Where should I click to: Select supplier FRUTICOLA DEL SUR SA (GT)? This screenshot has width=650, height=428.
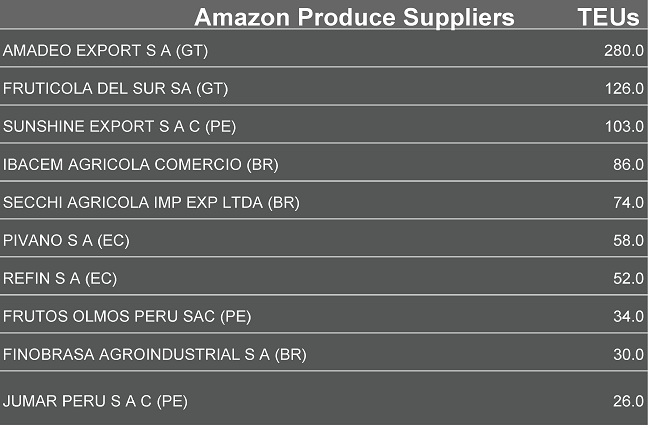pyautogui.click(x=116, y=89)
